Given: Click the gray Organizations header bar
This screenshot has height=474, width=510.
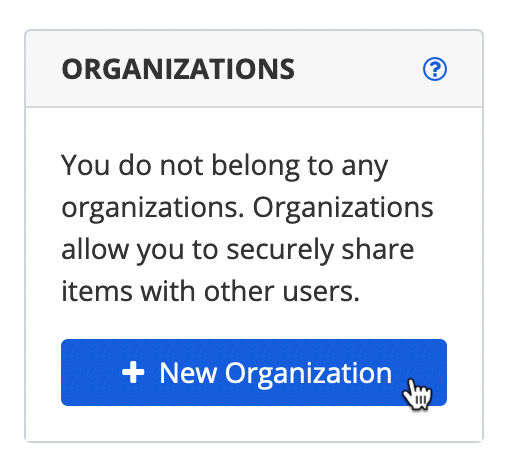Looking at the screenshot, I should click(254, 69).
